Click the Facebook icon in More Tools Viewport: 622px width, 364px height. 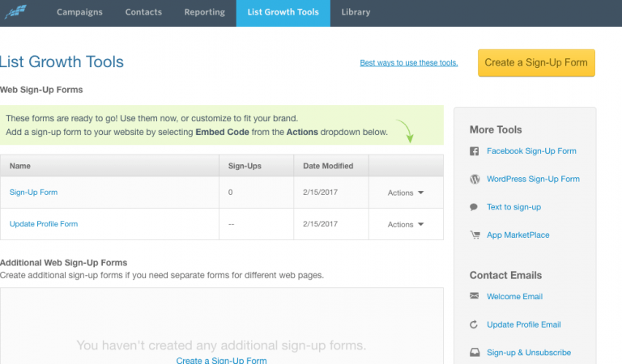[474, 151]
